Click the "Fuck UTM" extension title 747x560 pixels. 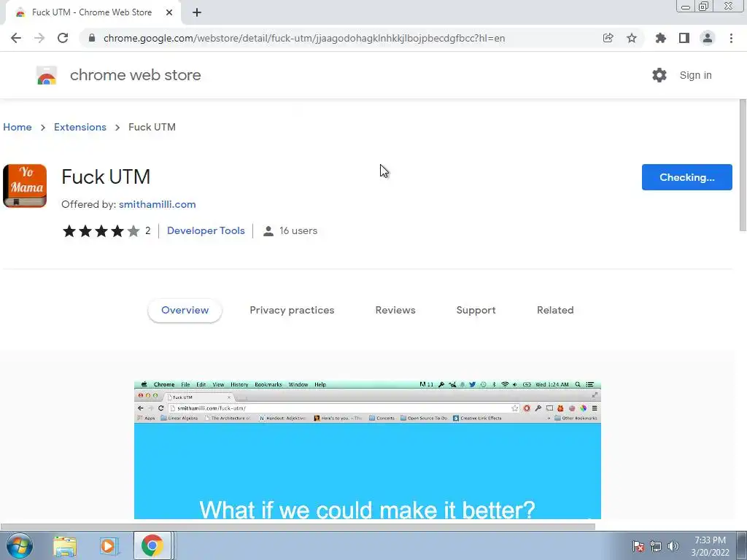pyautogui.click(x=106, y=176)
